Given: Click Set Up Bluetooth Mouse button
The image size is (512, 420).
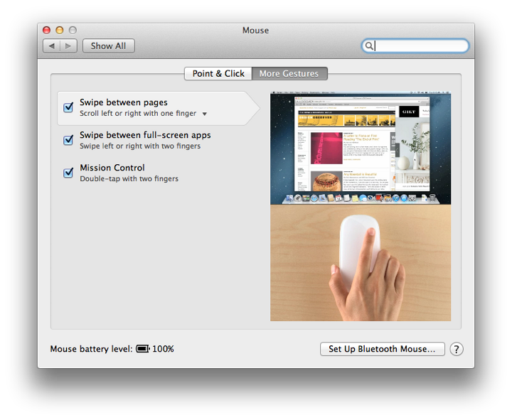Looking at the screenshot, I should click(x=383, y=349).
